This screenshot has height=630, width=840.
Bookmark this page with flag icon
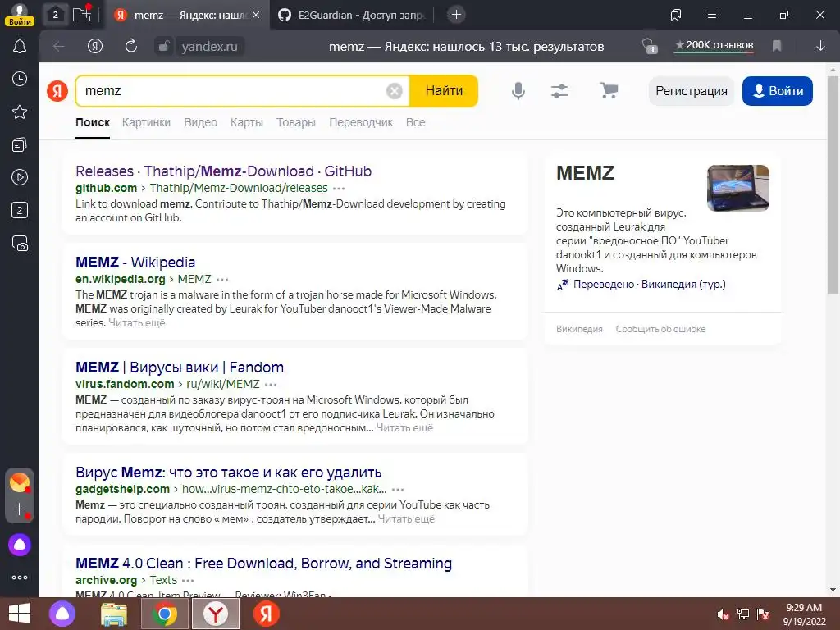[777, 47]
